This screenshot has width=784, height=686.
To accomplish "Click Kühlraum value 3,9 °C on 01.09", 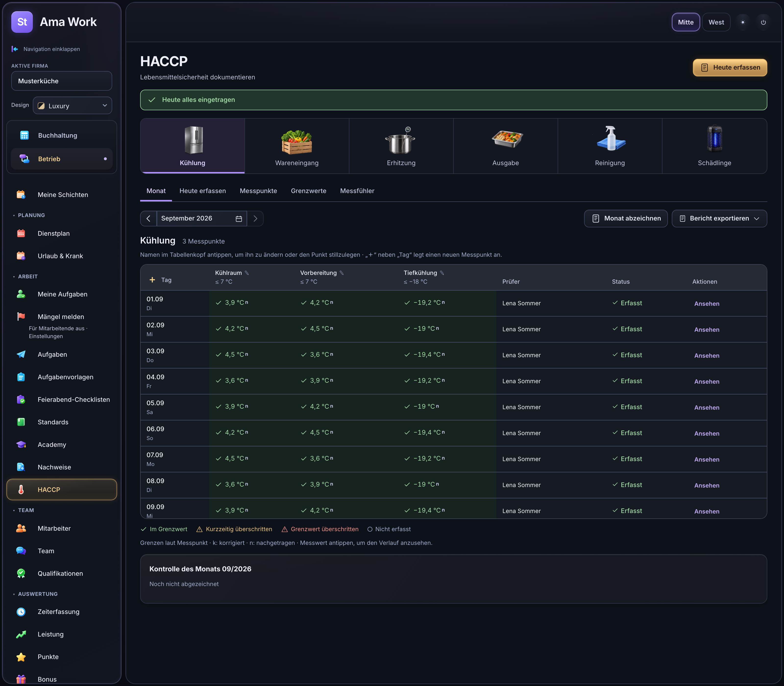I will [232, 303].
